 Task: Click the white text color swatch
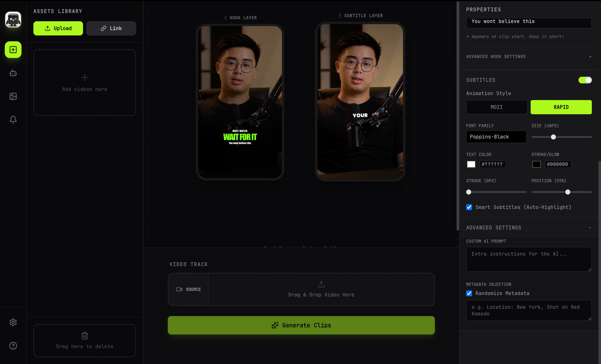click(x=471, y=164)
